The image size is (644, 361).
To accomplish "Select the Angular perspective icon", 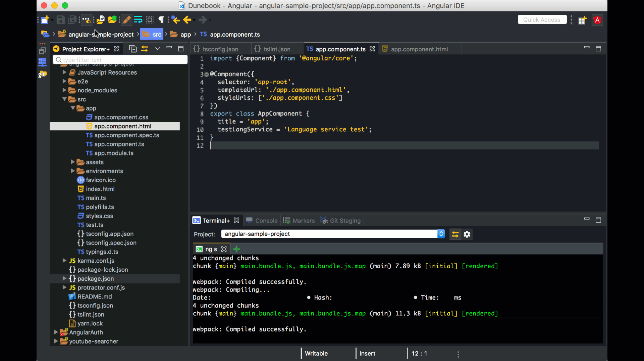I will pyautogui.click(x=597, y=20).
